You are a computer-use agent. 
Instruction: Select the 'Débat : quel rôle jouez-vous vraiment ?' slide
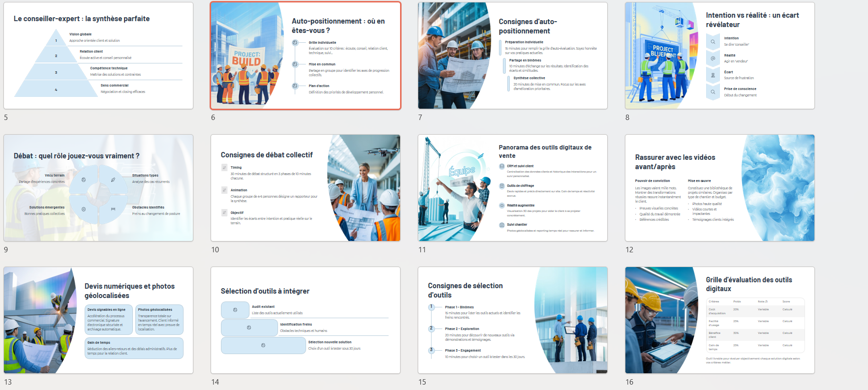point(98,188)
